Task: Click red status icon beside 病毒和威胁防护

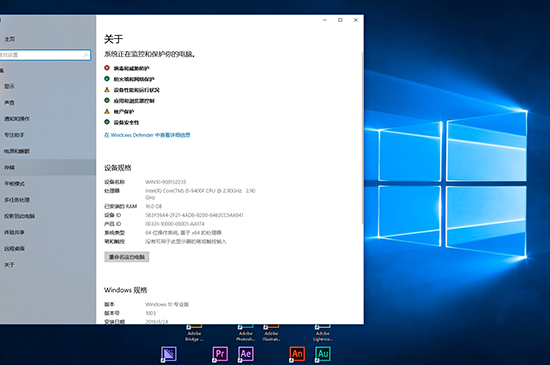Action: [x=107, y=68]
